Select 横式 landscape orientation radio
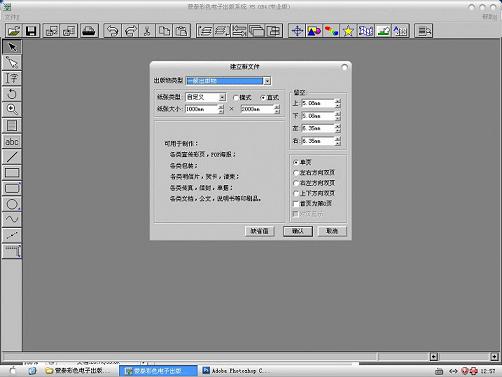This screenshot has height=377, width=502. click(x=236, y=98)
